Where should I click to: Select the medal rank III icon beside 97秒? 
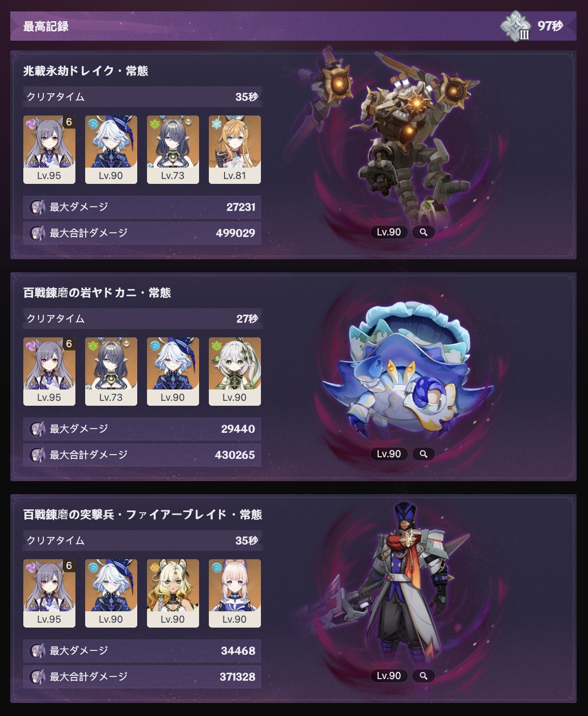(515, 26)
